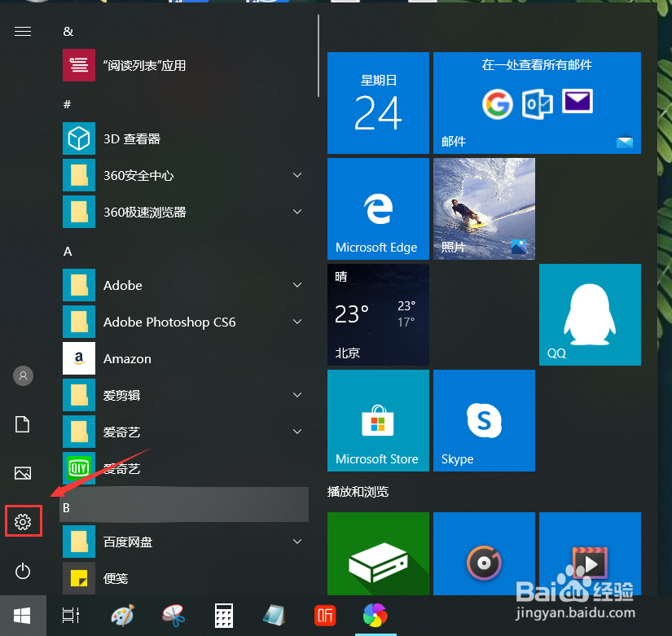Screen dimensions: 672x636
Task: Expand the hamburger menu at top left
Action: coord(23,31)
